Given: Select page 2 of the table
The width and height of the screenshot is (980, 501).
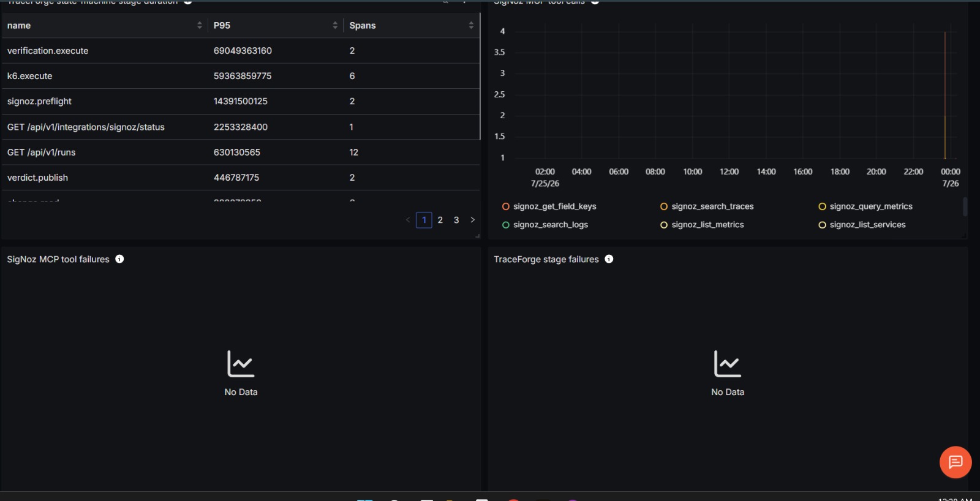Looking at the screenshot, I should 440,220.
